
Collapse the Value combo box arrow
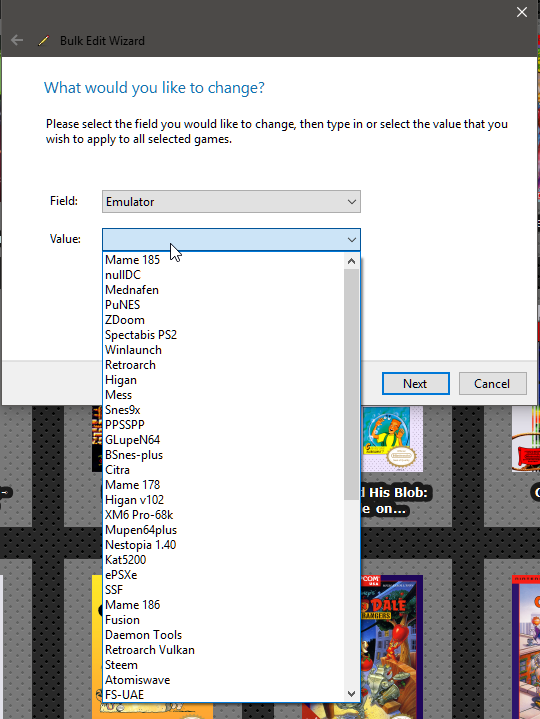click(352, 239)
